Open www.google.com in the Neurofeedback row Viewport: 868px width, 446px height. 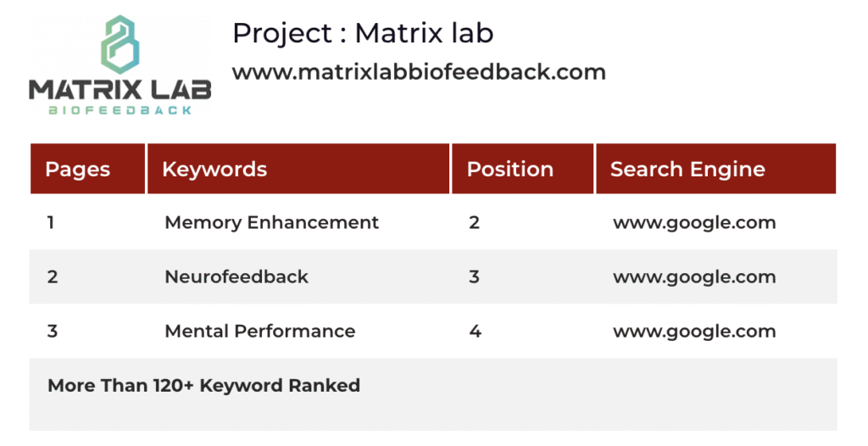click(694, 276)
